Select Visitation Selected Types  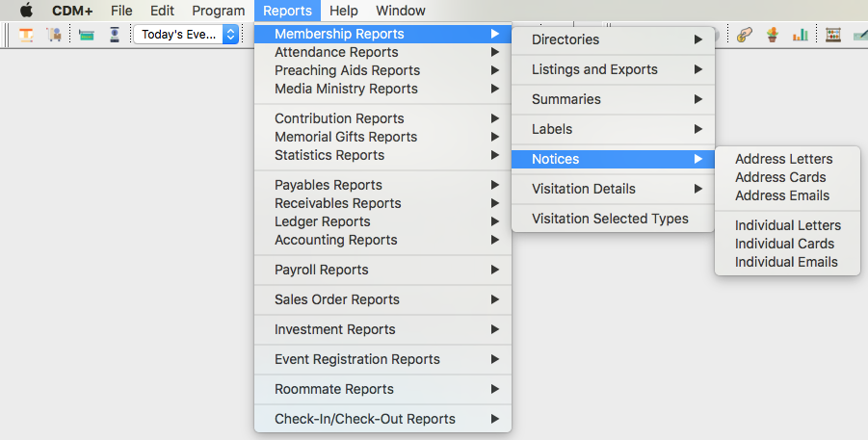(610, 219)
